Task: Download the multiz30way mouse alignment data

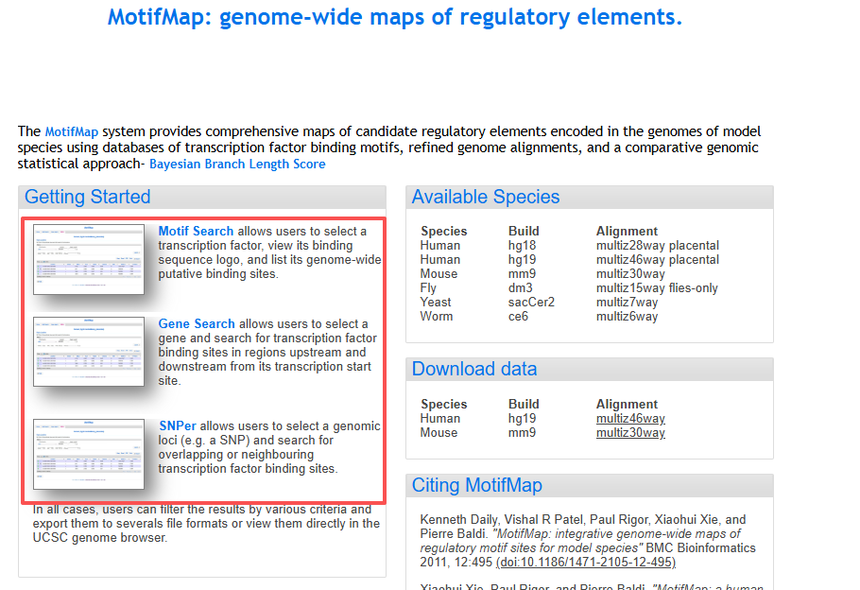Action: click(630, 433)
